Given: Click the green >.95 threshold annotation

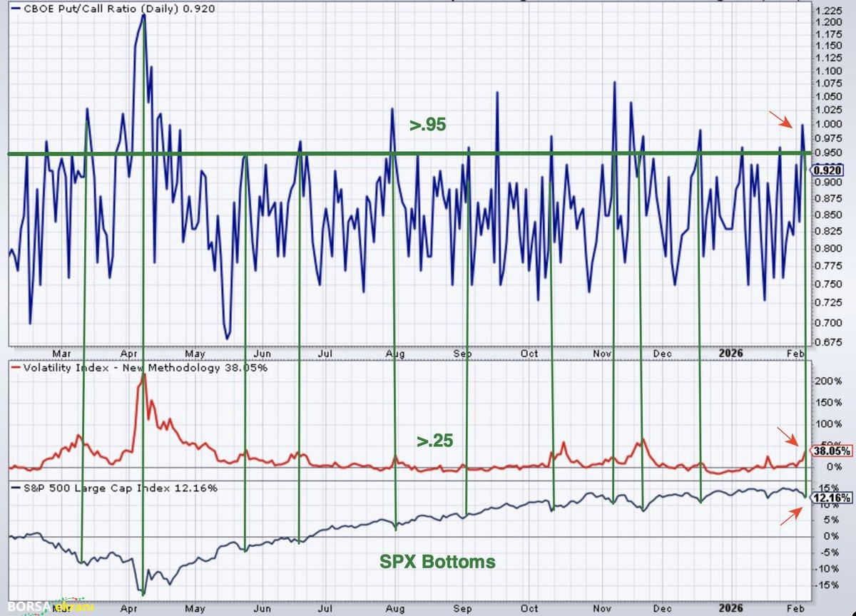Looking at the screenshot, I should pos(427,125).
